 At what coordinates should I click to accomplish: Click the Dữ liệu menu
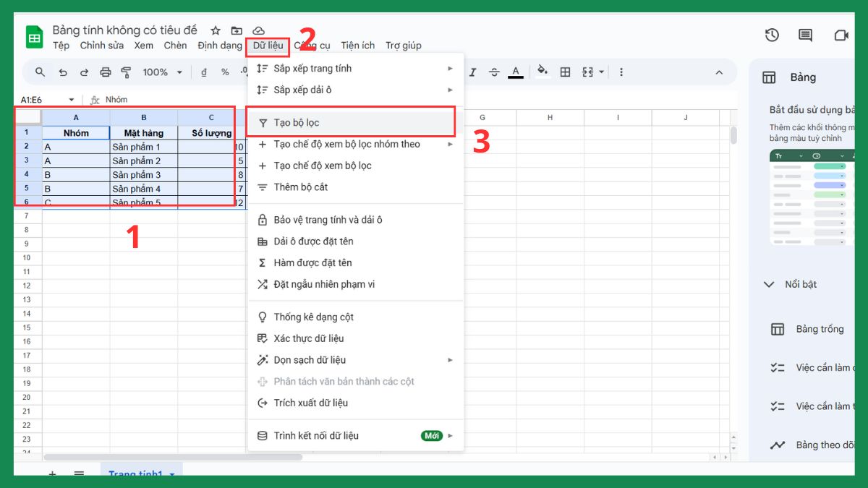click(268, 46)
